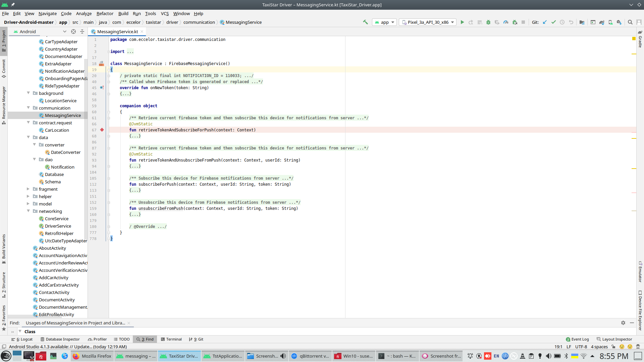Open the app run configuration dropdown

(384, 22)
